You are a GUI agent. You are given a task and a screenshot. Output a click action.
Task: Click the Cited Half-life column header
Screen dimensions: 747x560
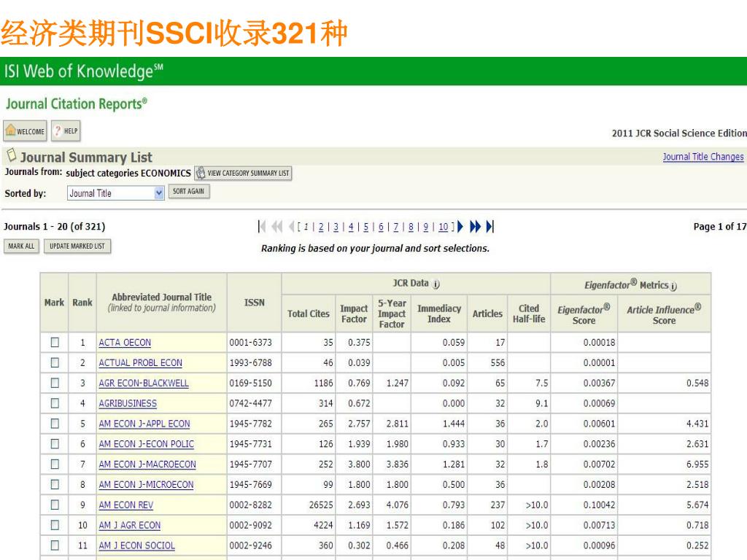tap(529, 314)
